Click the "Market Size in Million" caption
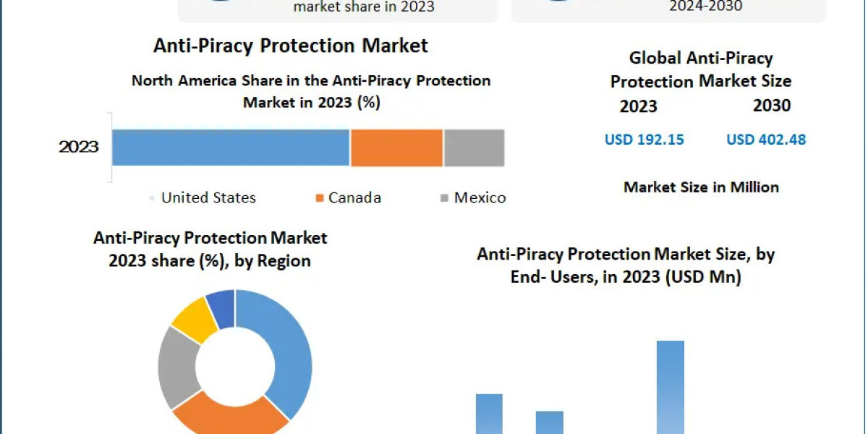Viewport: 868px width, 434px height. click(x=701, y=187)
